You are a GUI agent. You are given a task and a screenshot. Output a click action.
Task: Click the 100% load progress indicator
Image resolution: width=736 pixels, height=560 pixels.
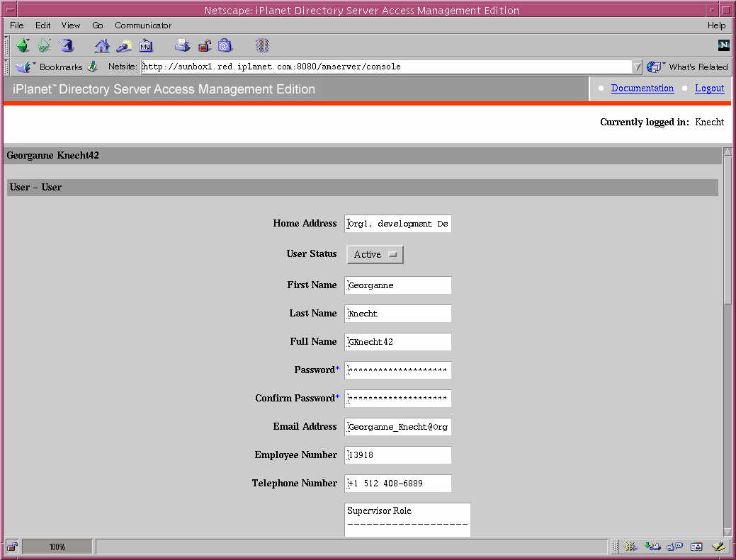57,547
